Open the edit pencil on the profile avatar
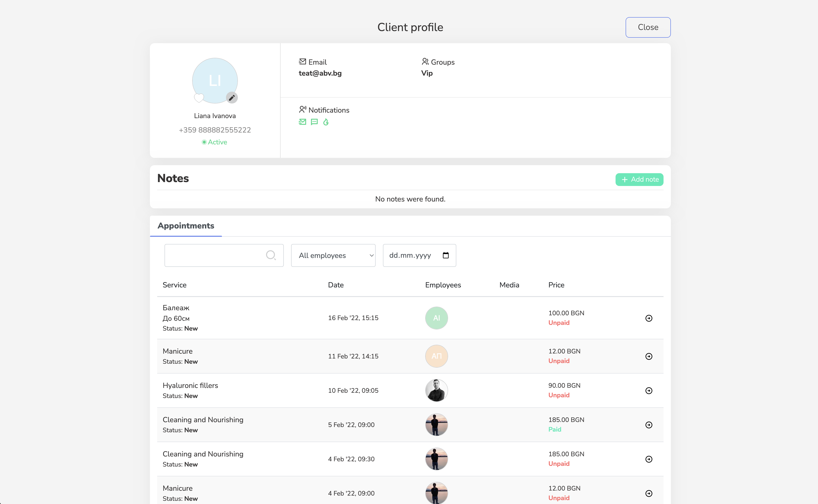 click(232, 97)
